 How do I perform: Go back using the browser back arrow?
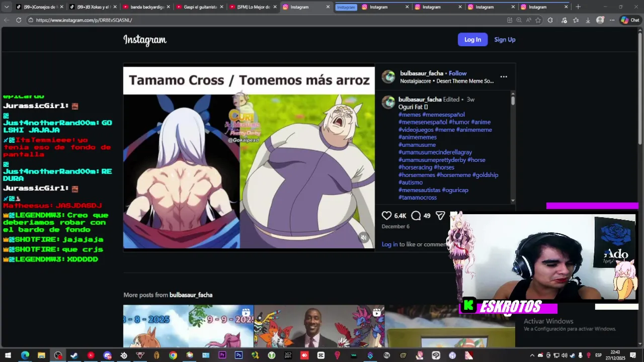6,20
